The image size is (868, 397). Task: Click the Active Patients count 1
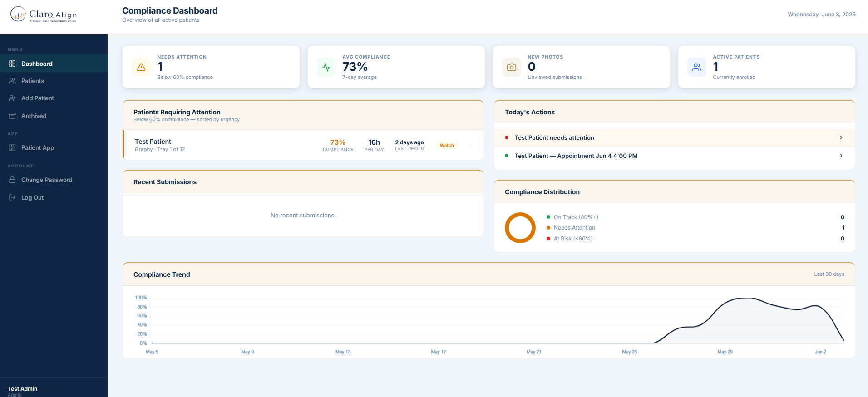click(715, 67)
